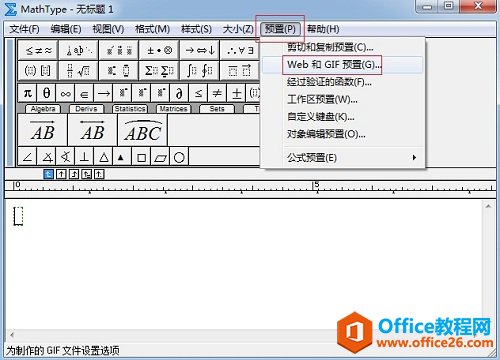Choose 对象编辑预置(O)... entry
This screenshot has height=360, width=500.
tap(342, 134)
